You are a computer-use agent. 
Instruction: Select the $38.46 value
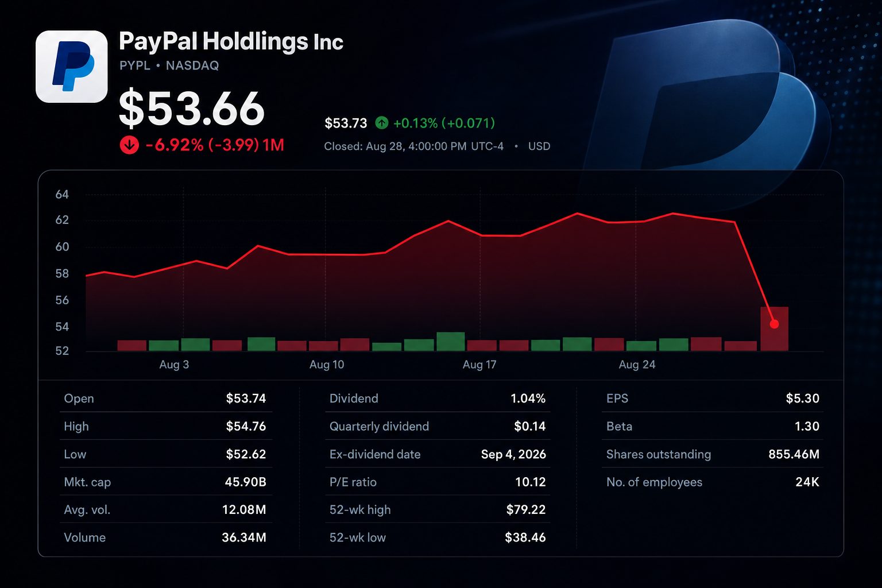[525, 537]
